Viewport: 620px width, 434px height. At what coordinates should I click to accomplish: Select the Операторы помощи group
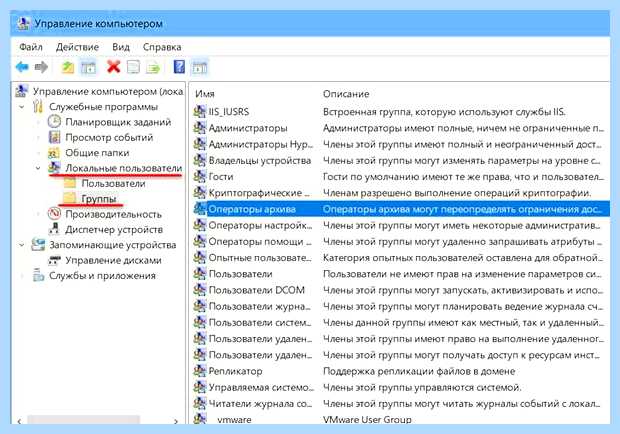260,242
